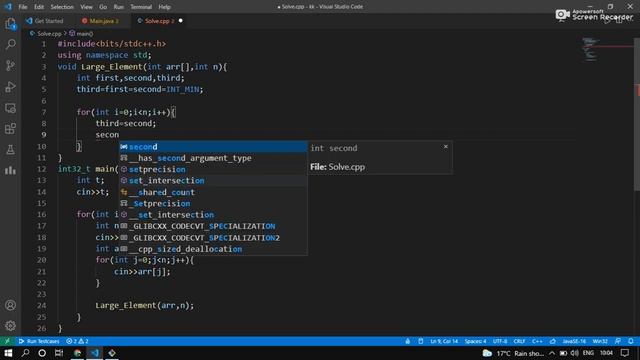Open the Explorer view in activity bar
This screenshot has height=360, width=640.
pyautogui.click(x=11, y=24)
